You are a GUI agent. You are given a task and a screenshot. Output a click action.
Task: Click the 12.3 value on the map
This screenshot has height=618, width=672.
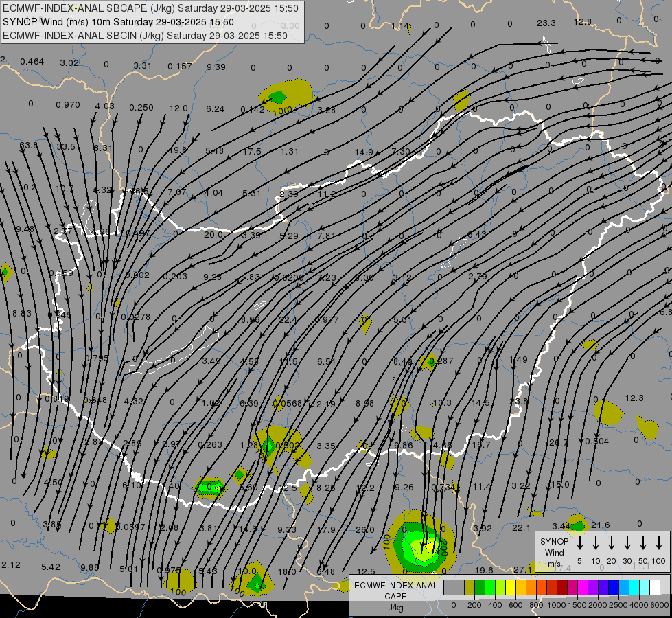634,398
